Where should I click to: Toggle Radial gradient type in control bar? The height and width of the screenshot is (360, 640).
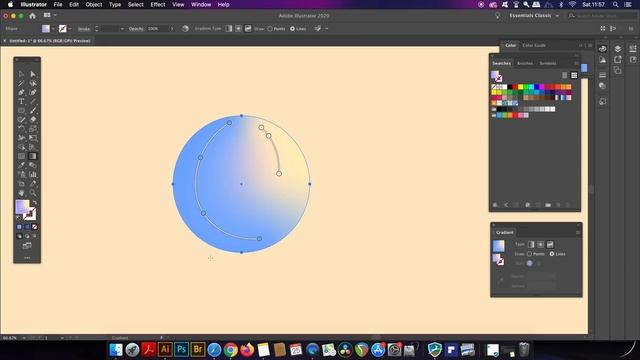(238, 29)
